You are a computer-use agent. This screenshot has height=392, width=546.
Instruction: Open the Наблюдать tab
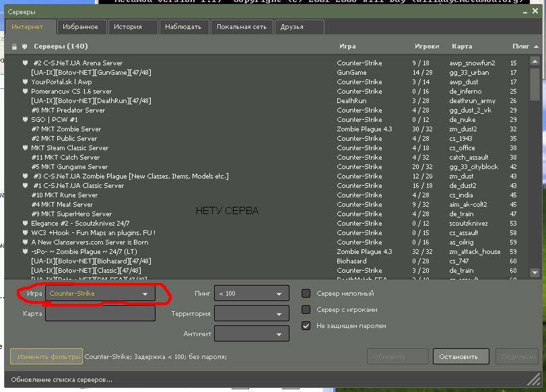(184, 27)
